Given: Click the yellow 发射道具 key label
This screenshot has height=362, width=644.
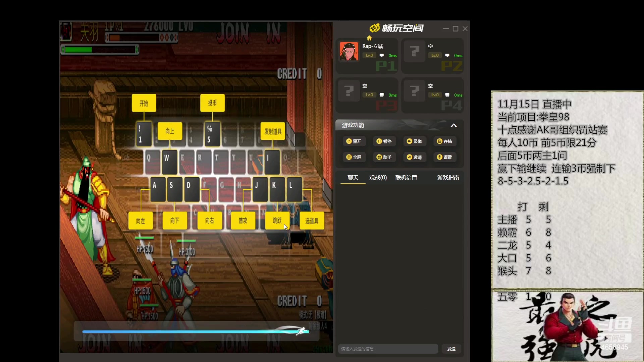Looking at the screenshot, I should (273, 131).
